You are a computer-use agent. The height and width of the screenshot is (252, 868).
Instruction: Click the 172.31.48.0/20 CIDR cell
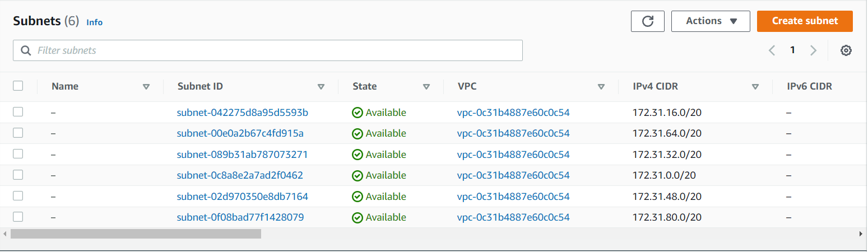667,197
